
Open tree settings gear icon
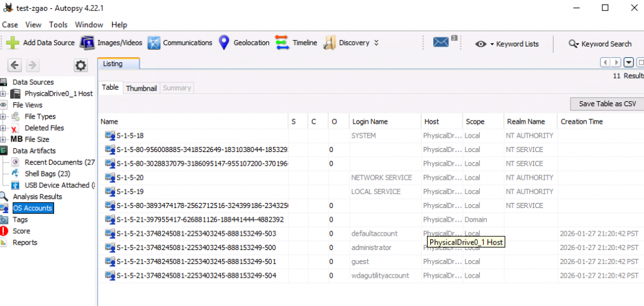80,65
